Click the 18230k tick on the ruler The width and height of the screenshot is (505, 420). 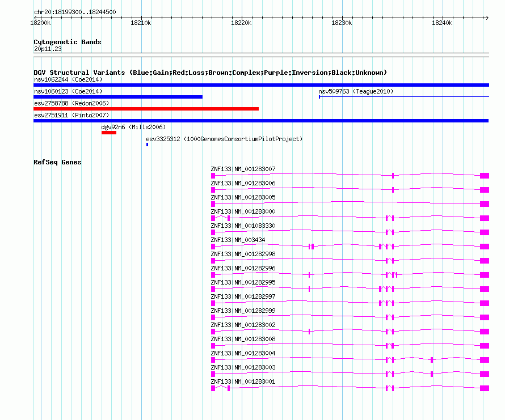[x=342, y=23]
